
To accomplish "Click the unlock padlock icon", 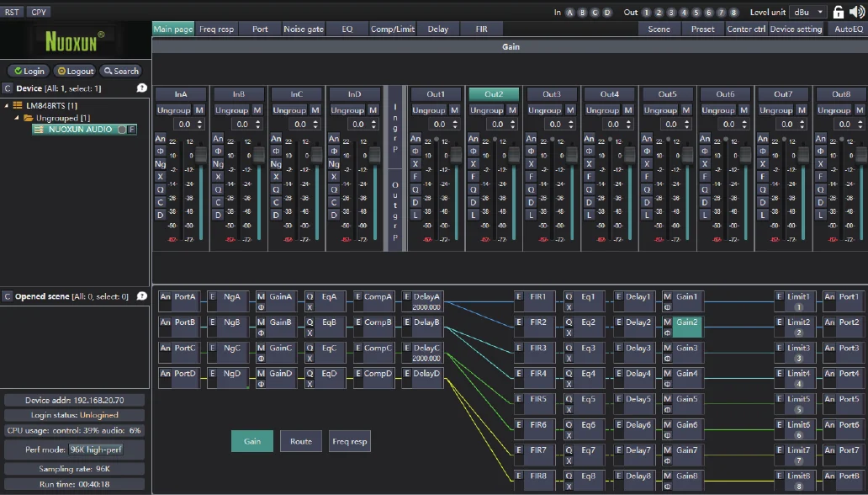I will tap(838, 12).
